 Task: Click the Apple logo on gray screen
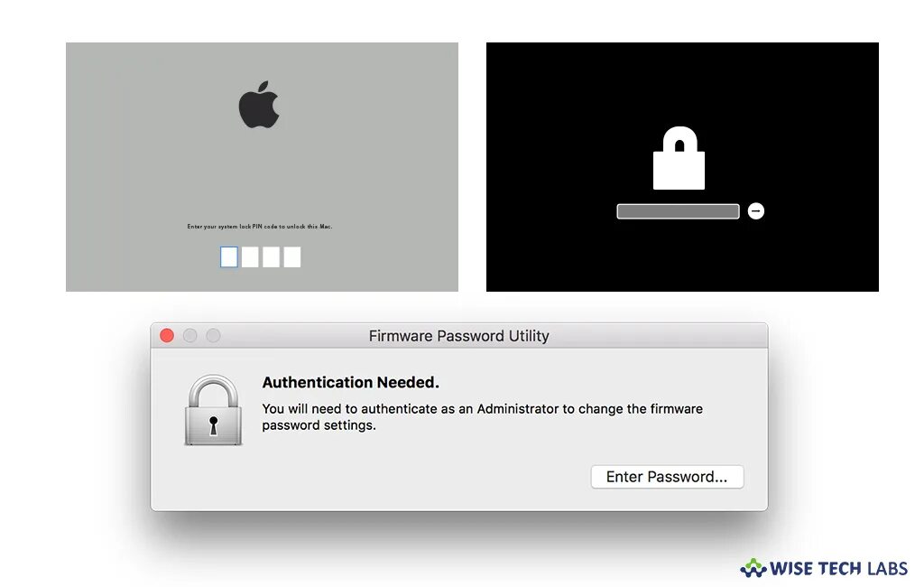[x=259, y=105]
